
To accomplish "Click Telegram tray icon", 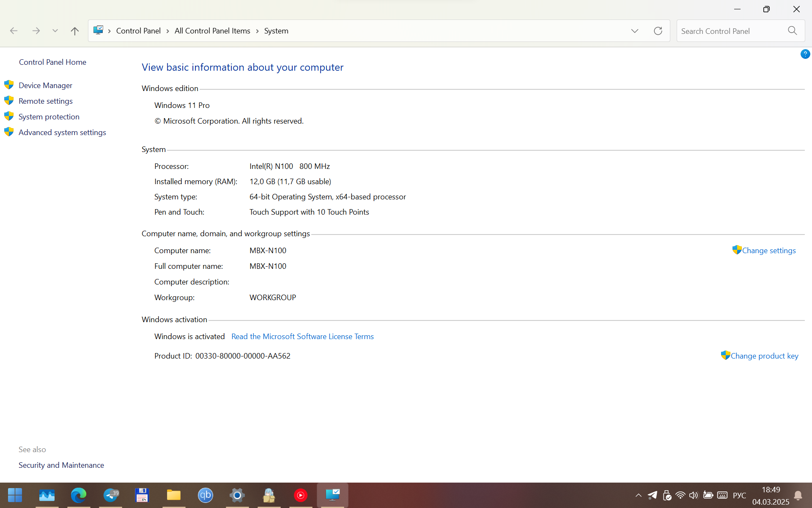I will click(653, 495).
